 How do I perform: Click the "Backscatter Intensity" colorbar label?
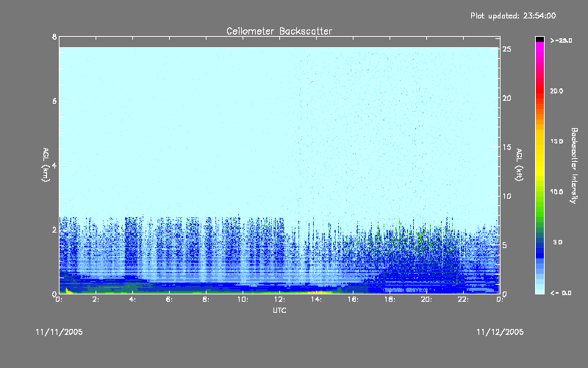click(x=574, y=166)
